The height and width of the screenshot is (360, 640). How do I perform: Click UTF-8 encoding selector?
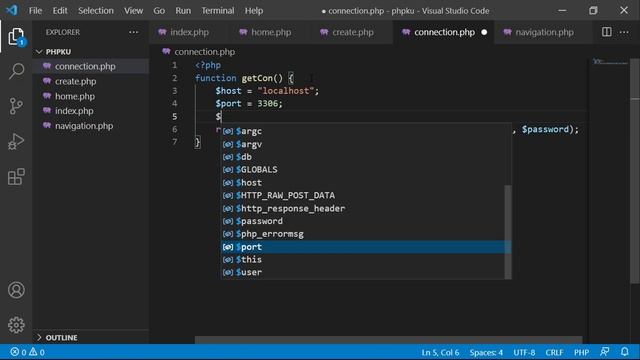[x=524, y=352]
